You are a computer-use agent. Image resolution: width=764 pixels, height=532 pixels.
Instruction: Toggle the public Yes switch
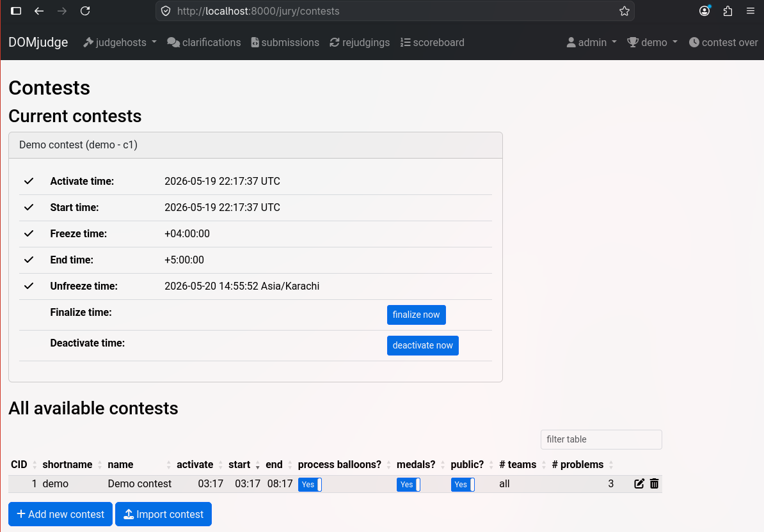click(463, 484)
